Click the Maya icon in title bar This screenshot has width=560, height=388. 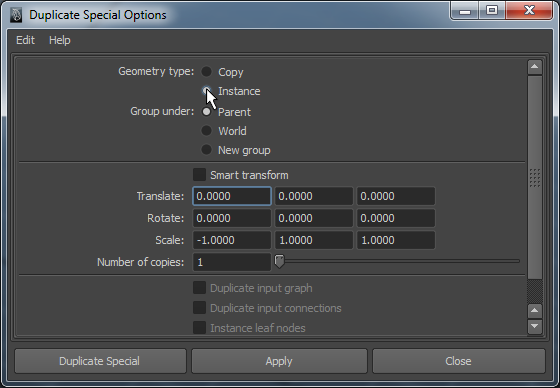pos(16,15)
